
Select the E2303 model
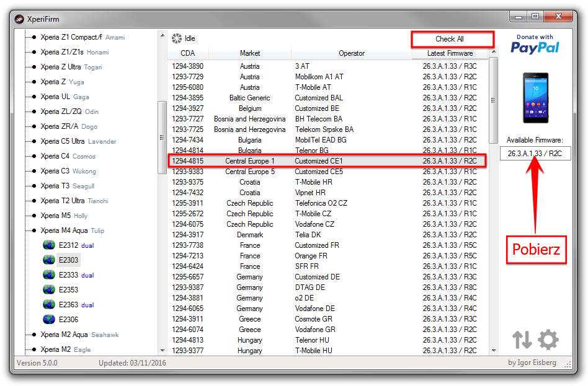[x=68, y=260]
